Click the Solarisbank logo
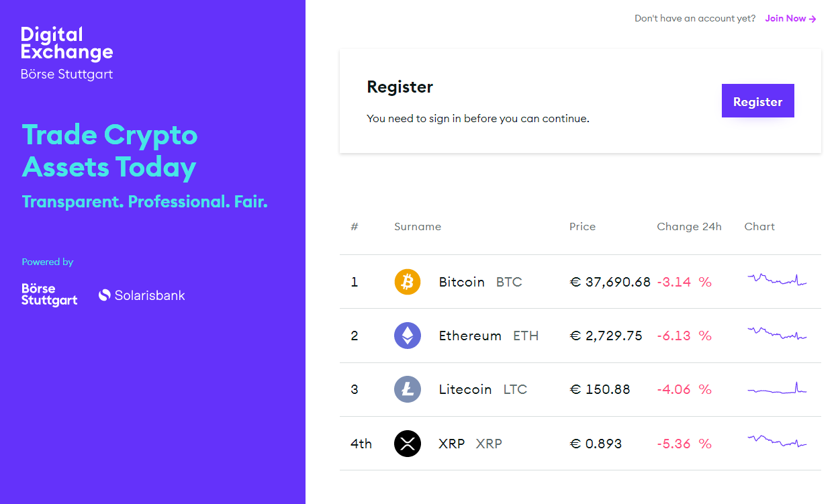838x504 pixels. 142,295
